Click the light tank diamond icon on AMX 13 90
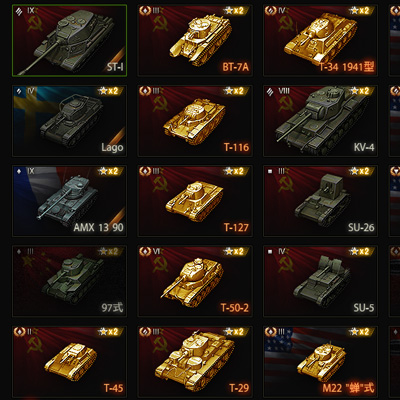The width and height of the screenshot is (400, 400). 19,171
